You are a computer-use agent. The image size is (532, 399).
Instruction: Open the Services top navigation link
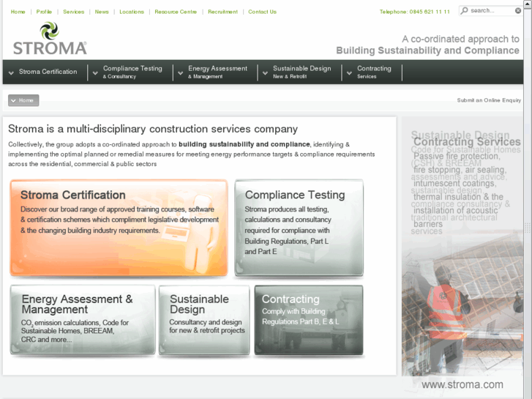pos(74,12)
